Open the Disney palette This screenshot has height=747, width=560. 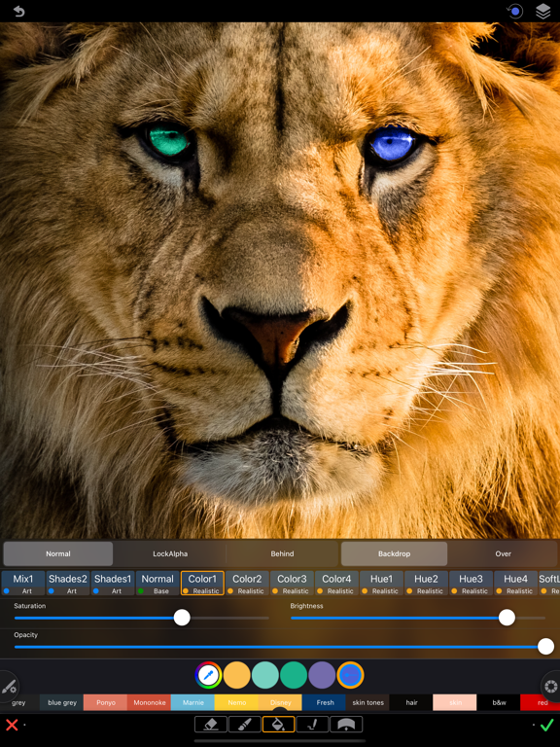click(x=280, y=702)
